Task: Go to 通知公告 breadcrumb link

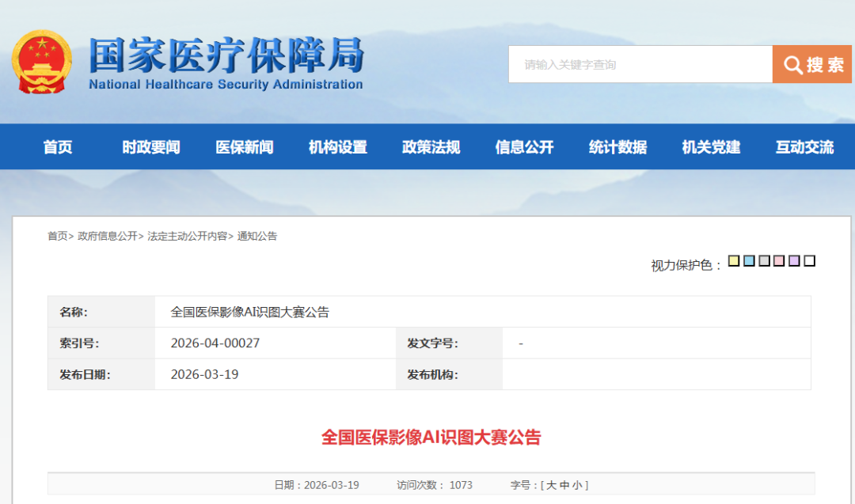Action: [257, 236]
